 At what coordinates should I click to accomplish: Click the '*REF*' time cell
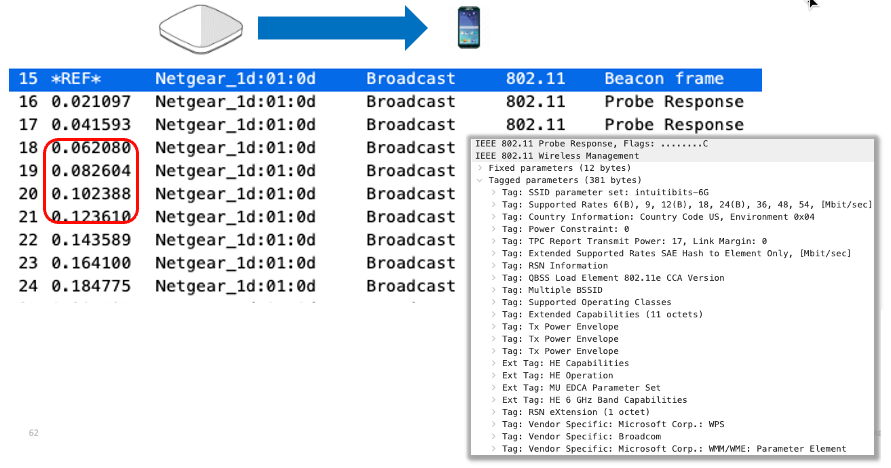pyautogui.click(x=76, y=78)
